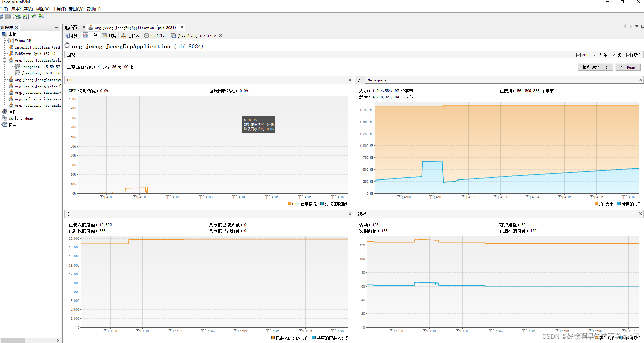Click the 垃圾回收活动 blue legend swatch
This screenshot has height=343, width=644.
click(322, 204)
